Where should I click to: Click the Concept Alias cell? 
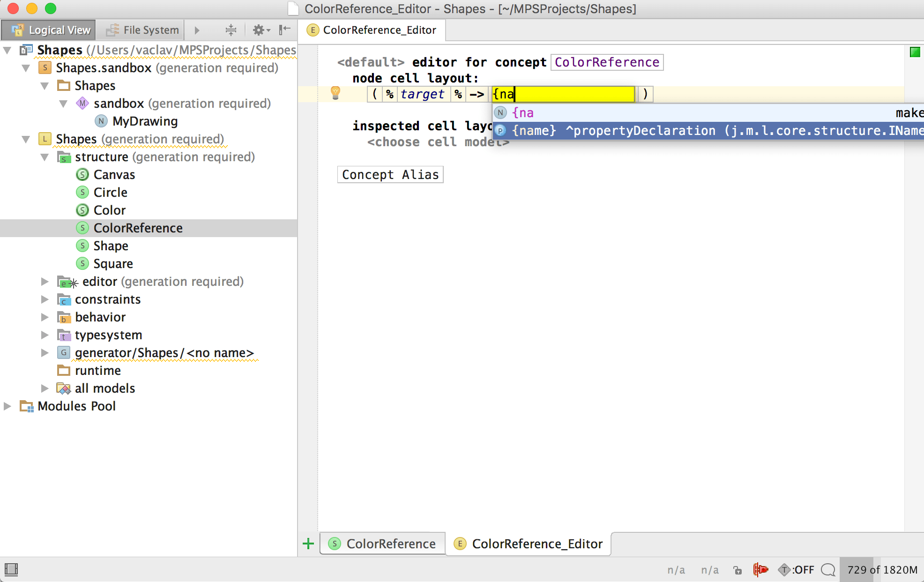tap(390, 175)
